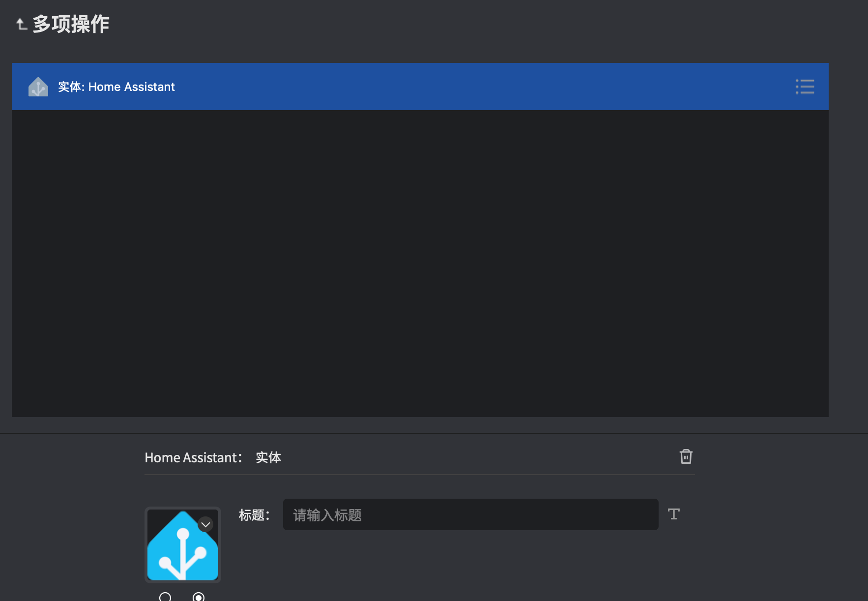This screenshot has height=601, width=868.
Task: Select the right filled radio button
Action: (x=199, y=597)
